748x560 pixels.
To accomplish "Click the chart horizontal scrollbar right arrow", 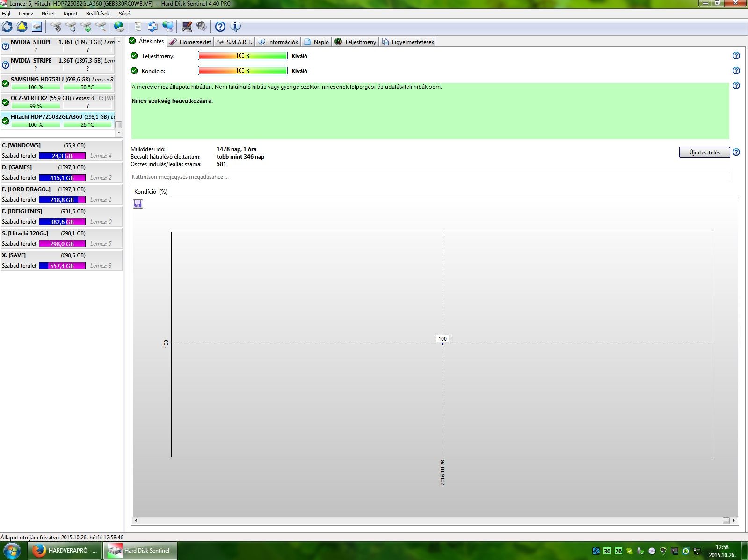I will [734, 520].
